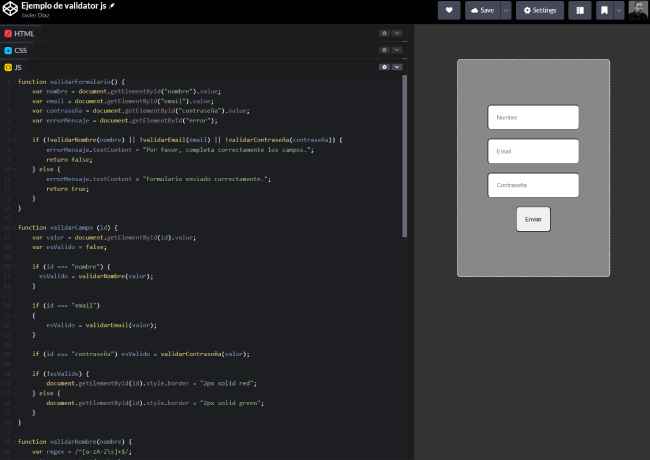Screen dimensions: 650x460
Task: Switch to the HTML editor panel
Action: [x=19, y=34]
